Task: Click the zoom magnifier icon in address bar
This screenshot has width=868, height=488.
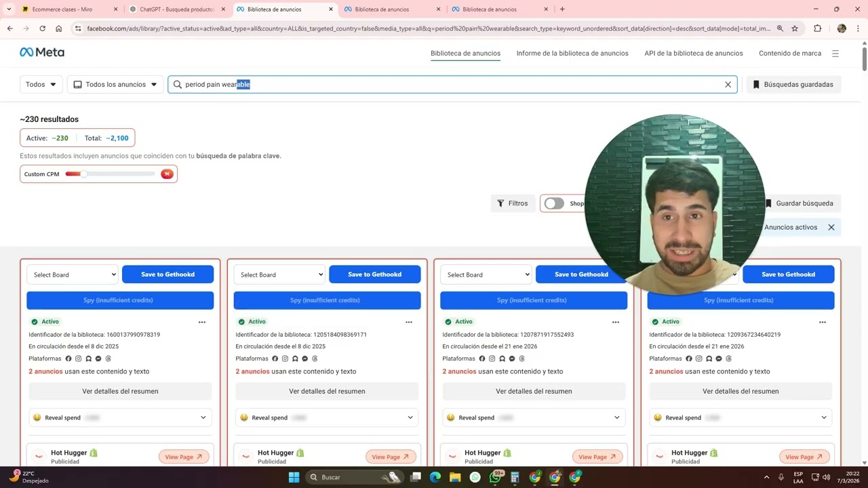Action: (x=780, y=28)
